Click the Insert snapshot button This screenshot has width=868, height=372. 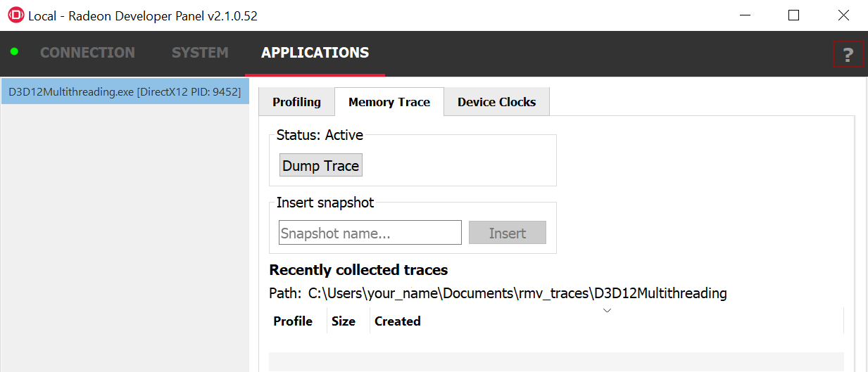[507, 233]
